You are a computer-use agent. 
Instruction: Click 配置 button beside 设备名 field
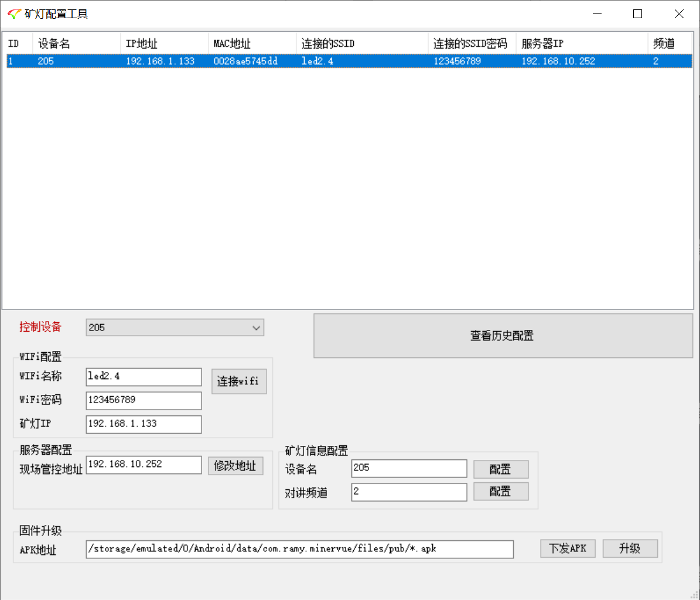[x=500, y=469]
